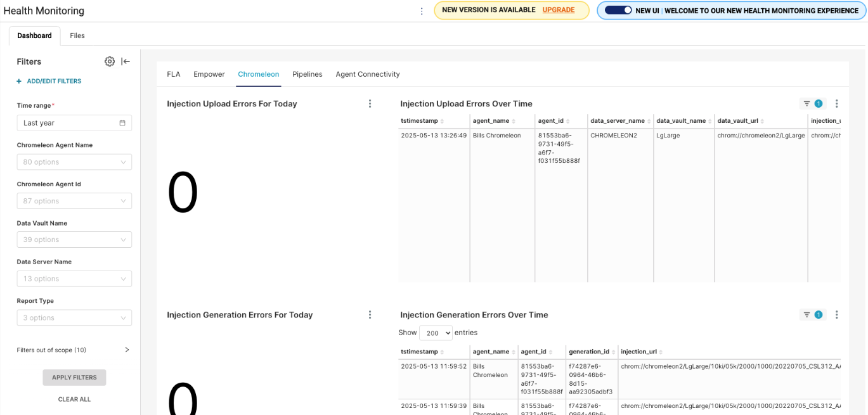Open the Agent Connectivity tab
Viewport: 868px width, 415px height.
pyautogui.click(x=368, y=74)
